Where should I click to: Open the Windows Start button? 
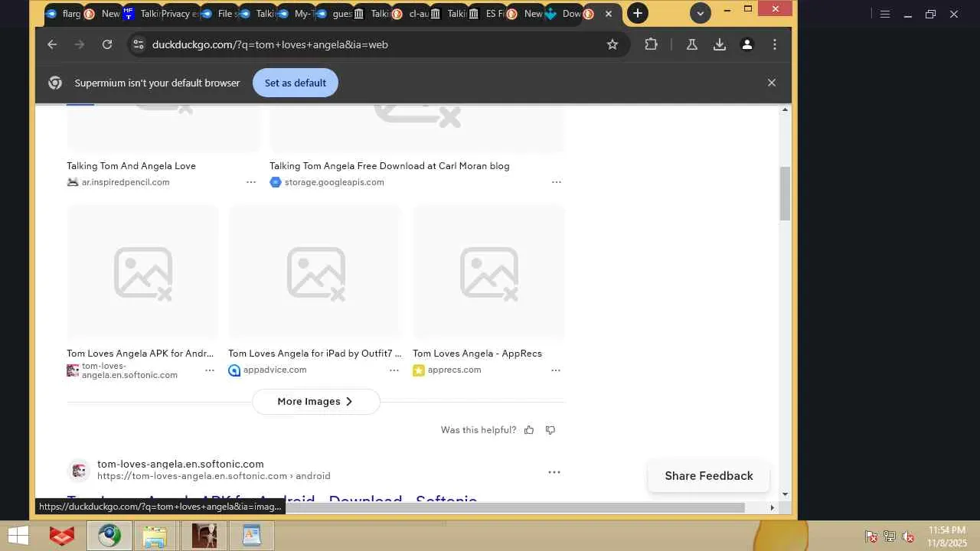coord(18,536)
